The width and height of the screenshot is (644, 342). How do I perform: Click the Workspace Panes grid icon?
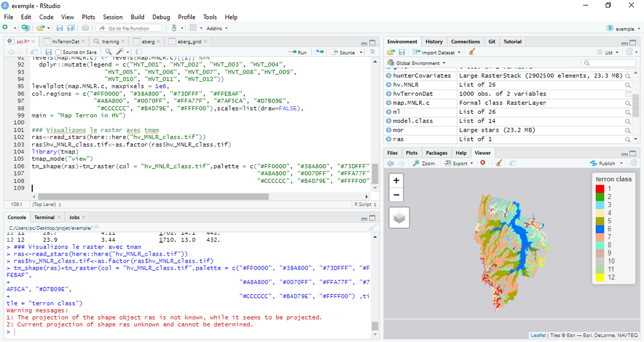[193, 28]
